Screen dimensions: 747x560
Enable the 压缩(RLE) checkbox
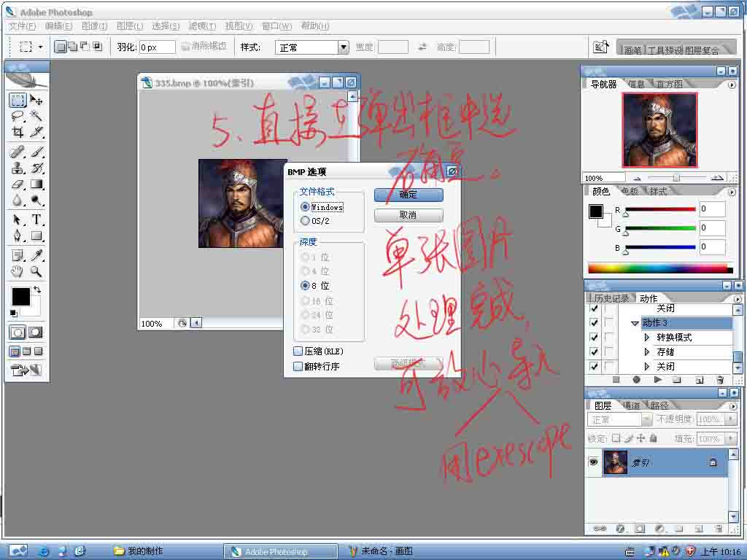click(x=298, y=351)
